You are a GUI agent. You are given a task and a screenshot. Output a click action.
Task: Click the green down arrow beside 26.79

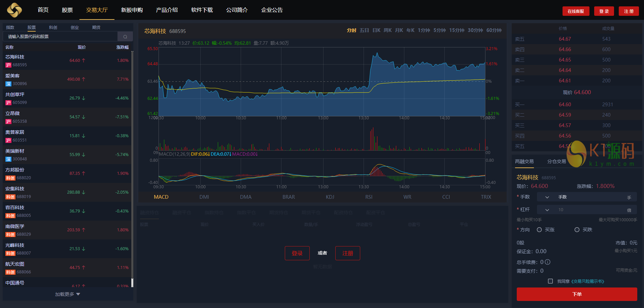(x=83, y=98)
